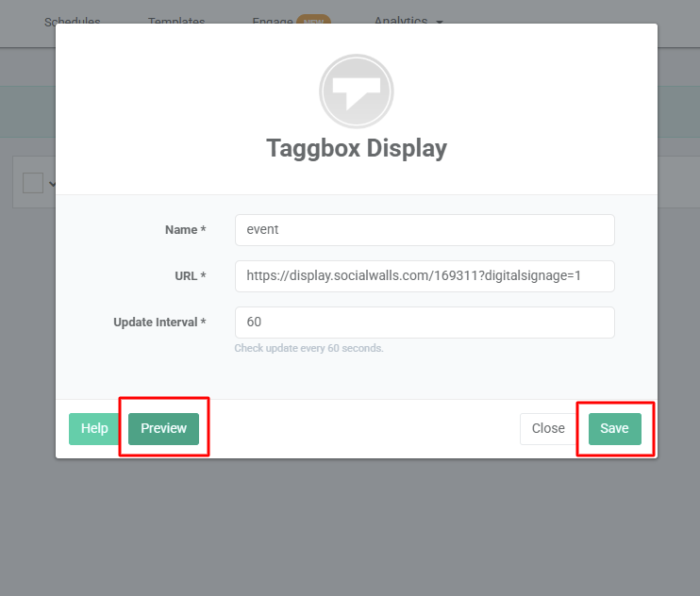Click into the URL input field
Screen dimensions: 700x596
point(425,276)
